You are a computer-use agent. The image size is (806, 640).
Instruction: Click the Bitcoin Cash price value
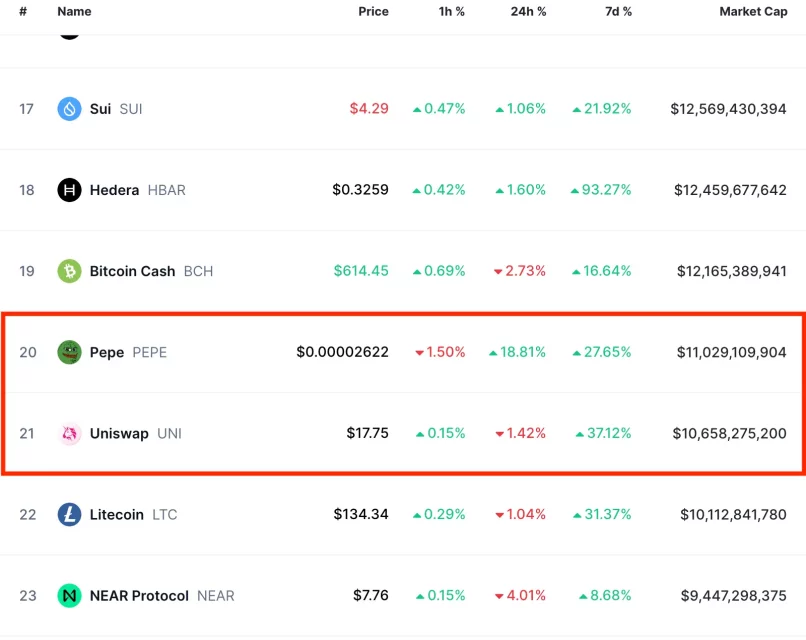pos(360,271)
